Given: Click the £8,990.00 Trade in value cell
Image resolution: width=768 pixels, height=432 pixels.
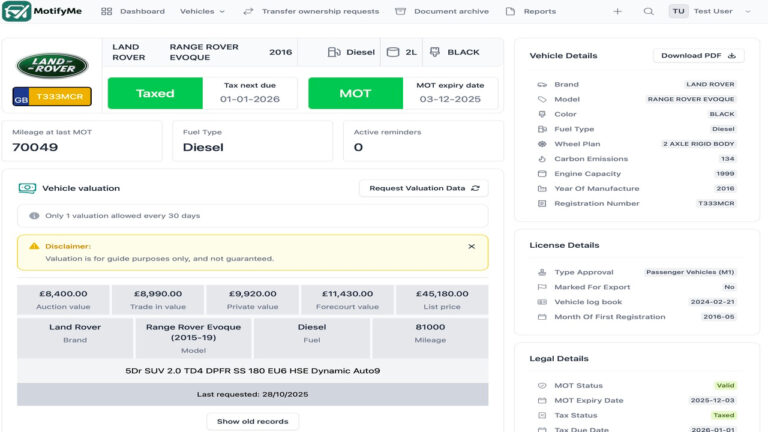Looking at the screenshot, I should 158,300.
